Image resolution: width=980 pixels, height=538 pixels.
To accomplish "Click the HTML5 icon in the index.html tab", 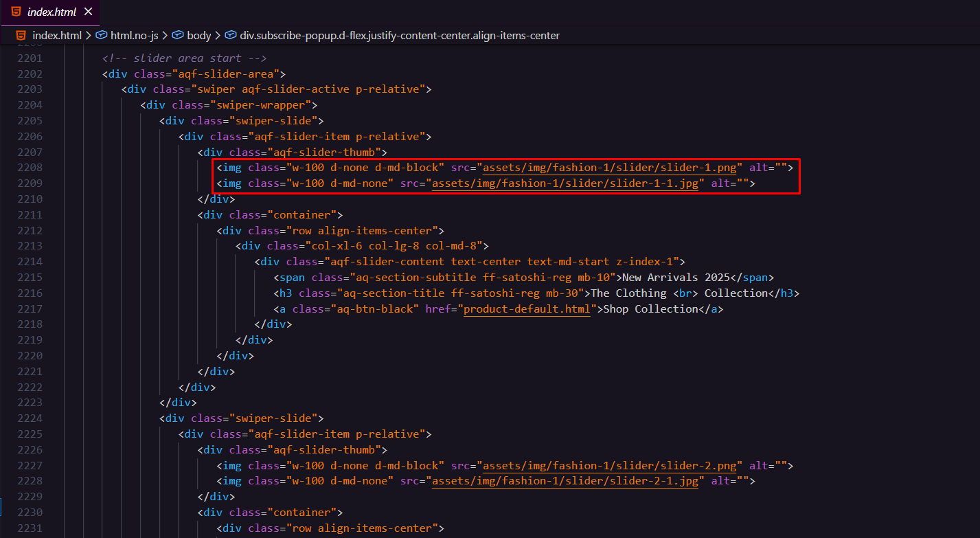I will (16, 12).
